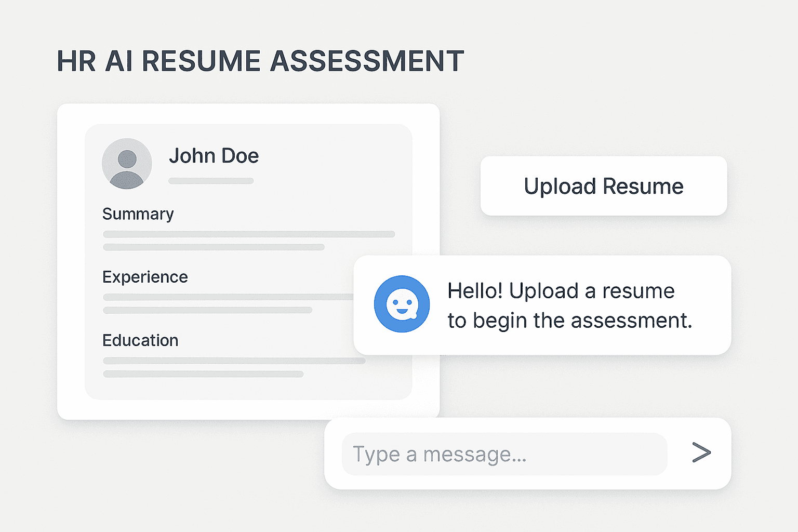
Task: Click the Summary section heading
Action: (x=138, y=214)
